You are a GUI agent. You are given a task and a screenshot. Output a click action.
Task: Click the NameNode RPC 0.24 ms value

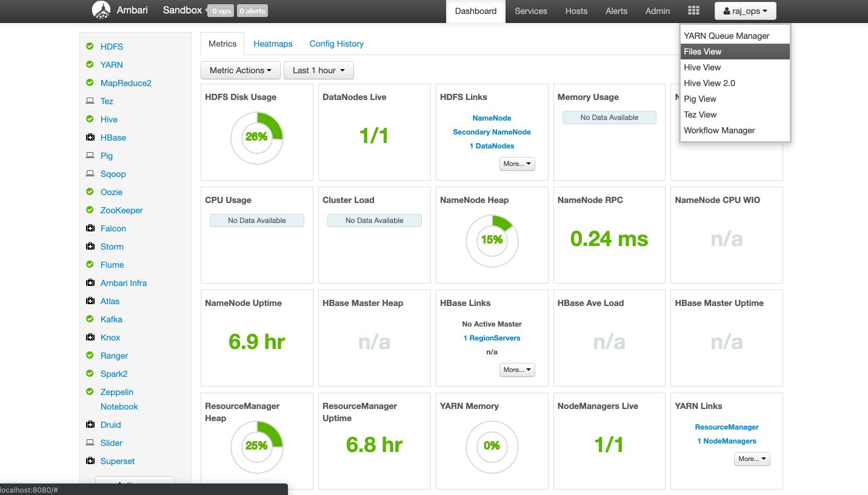[x=609, y=239]
